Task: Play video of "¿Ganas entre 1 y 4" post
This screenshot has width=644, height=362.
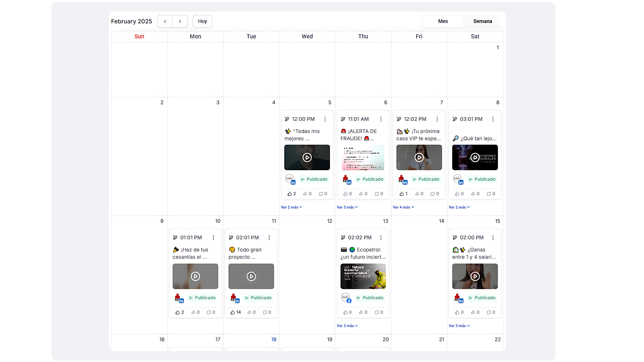Action: click(475, 276)
